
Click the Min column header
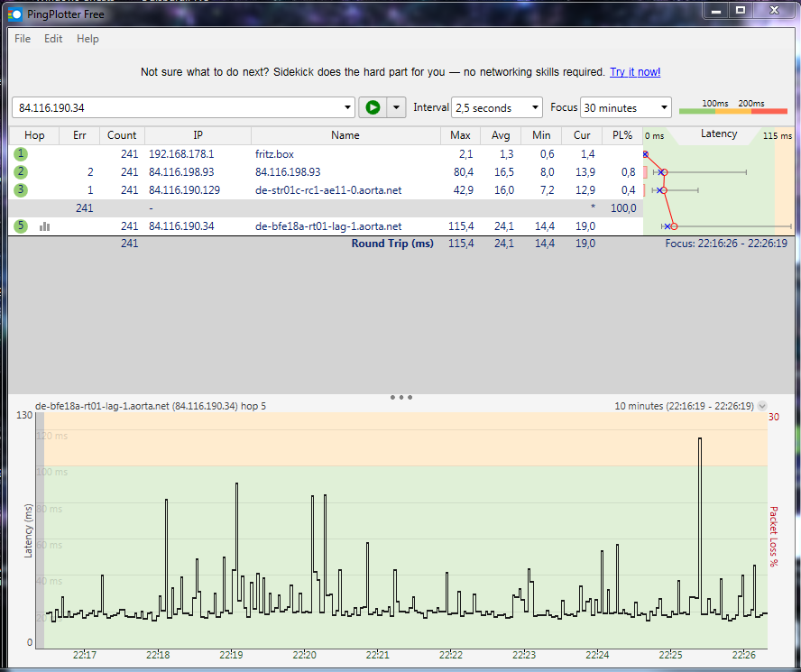pos(541,135)
